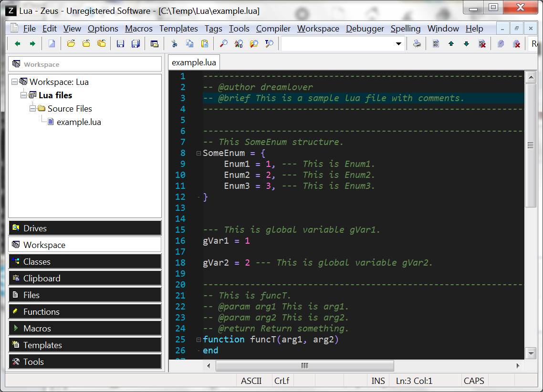543x392 pixels.
Task: Click the ASCII encoding indicator
Action: [x=251, y=381]
